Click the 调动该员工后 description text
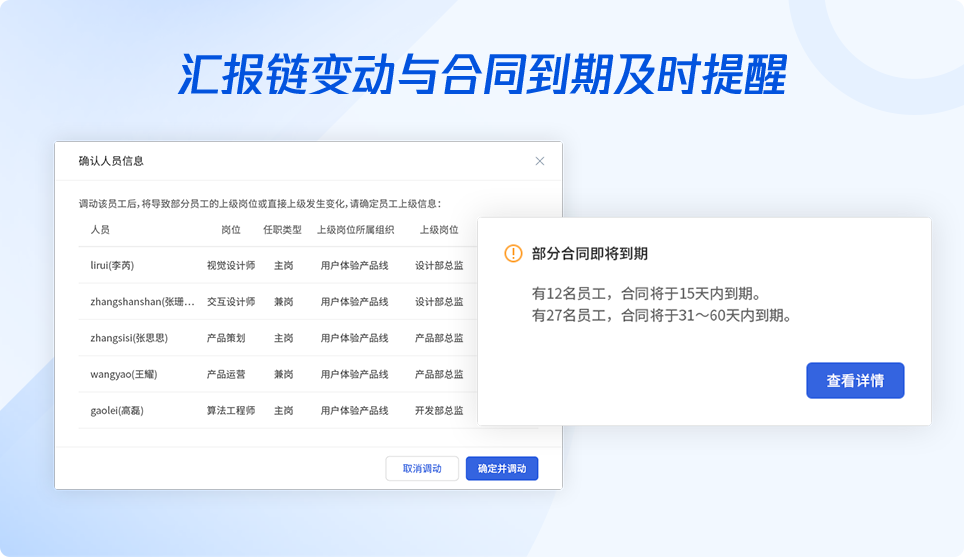 (x=260, y=203)
